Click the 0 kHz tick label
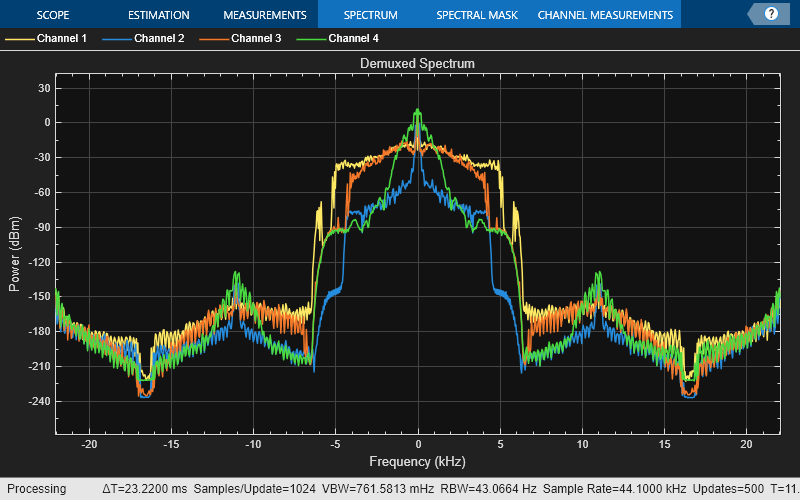Screen dimensions: 800x500 pos(418,444)
